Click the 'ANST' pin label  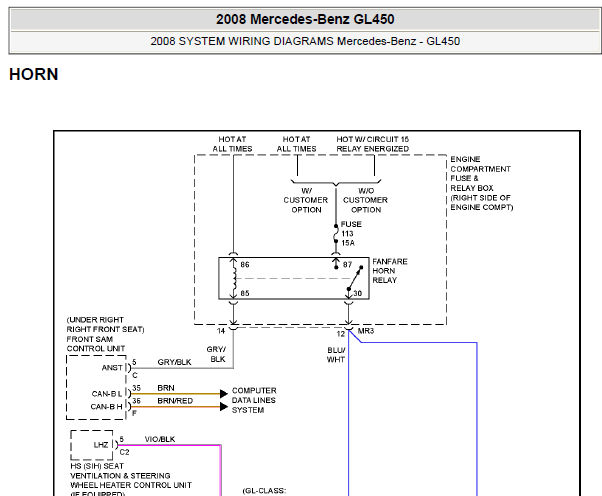[112, 367]
